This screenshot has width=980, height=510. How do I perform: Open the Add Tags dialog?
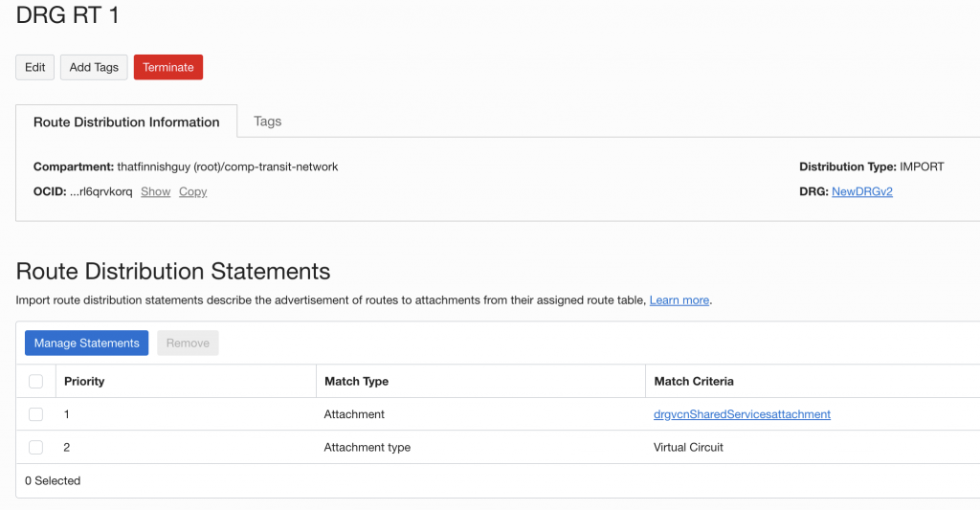[94, 68]
